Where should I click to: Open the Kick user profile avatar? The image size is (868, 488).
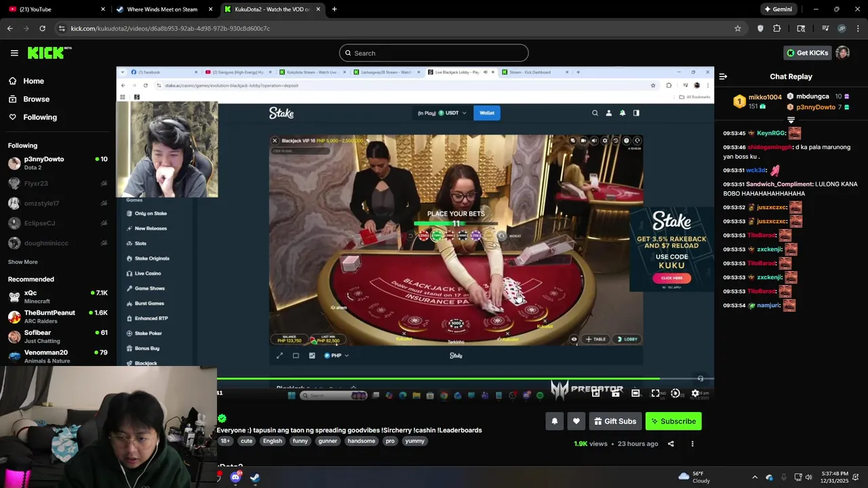842,53
